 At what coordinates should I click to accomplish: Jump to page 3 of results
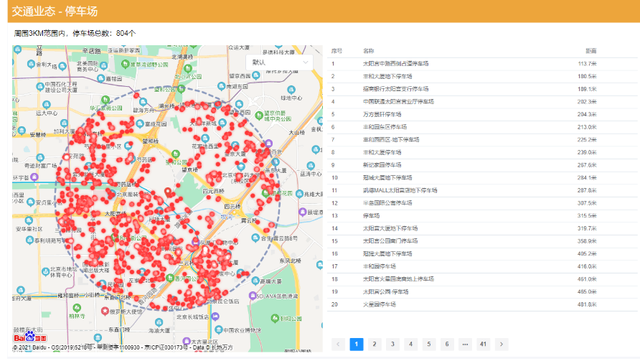click(393, 344)
